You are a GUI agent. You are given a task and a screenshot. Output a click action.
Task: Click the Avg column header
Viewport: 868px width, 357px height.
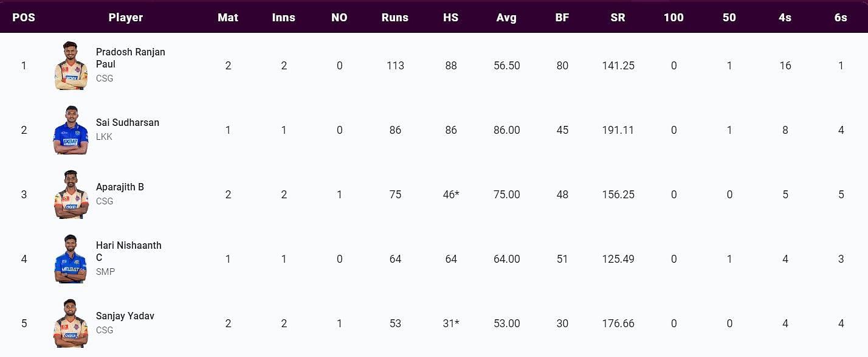pyautogui.click(x=506, y=18)
